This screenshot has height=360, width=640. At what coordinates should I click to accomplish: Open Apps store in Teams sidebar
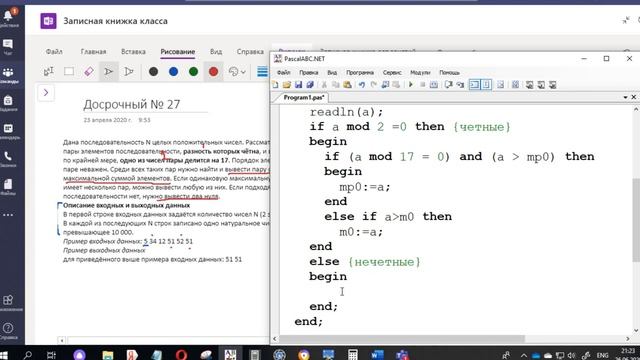[8, 303]
